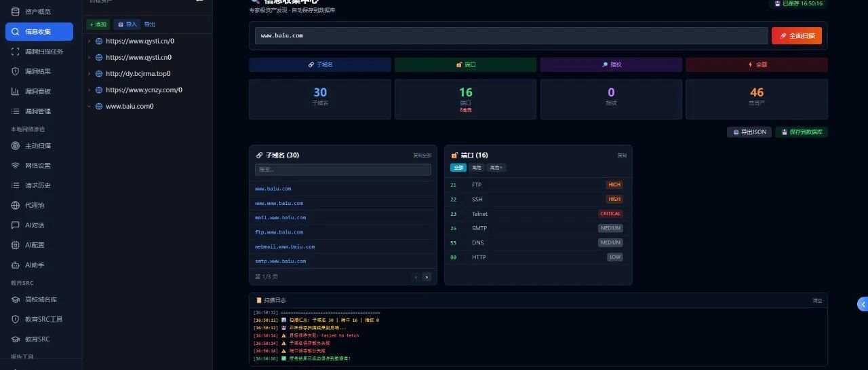Open 高校域名库 in sidebar
This screenshot has width=868, height=370.
click(x=41, y=299)
